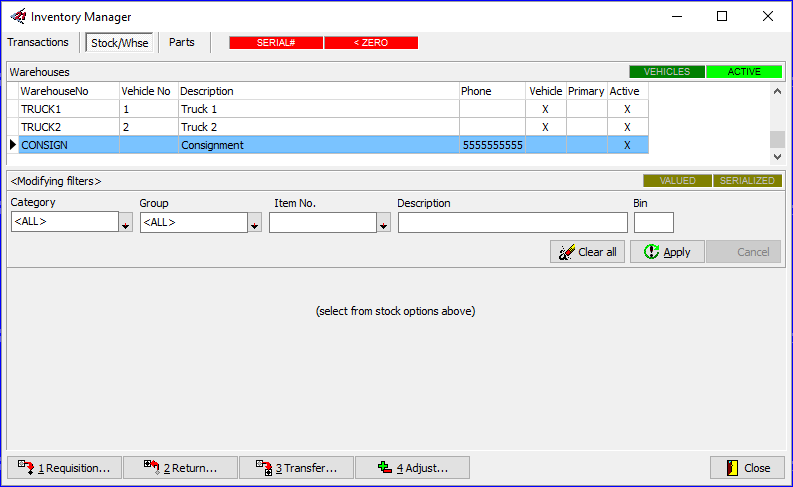
Task: Click the Inventory Manager title bar icon
Action: [17, 17]
